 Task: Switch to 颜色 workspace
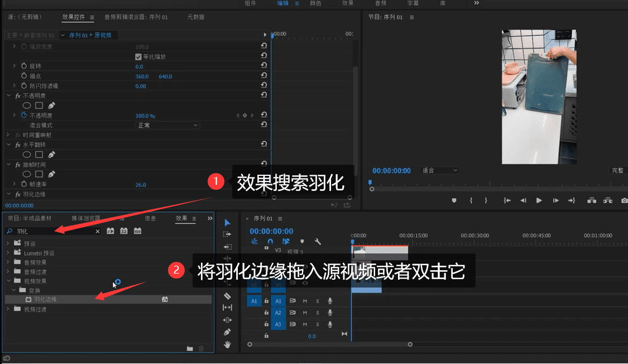coord(315,3)
